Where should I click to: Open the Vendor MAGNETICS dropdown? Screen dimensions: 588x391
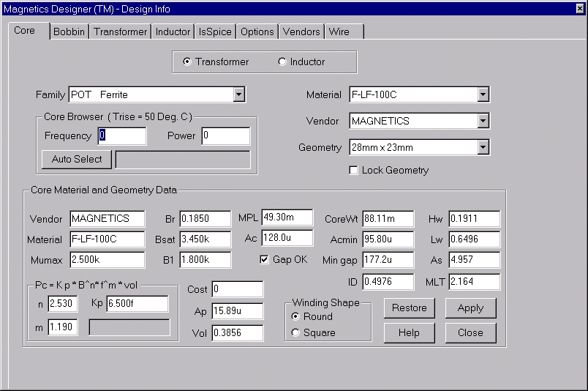click(x=482, y=121)
